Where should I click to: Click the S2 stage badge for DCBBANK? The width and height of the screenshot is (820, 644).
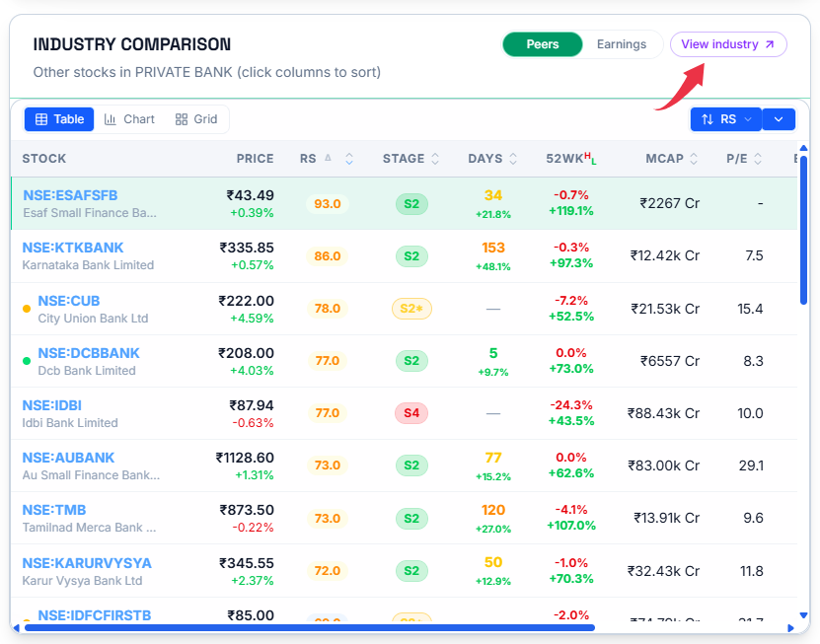tap(411, 361)
